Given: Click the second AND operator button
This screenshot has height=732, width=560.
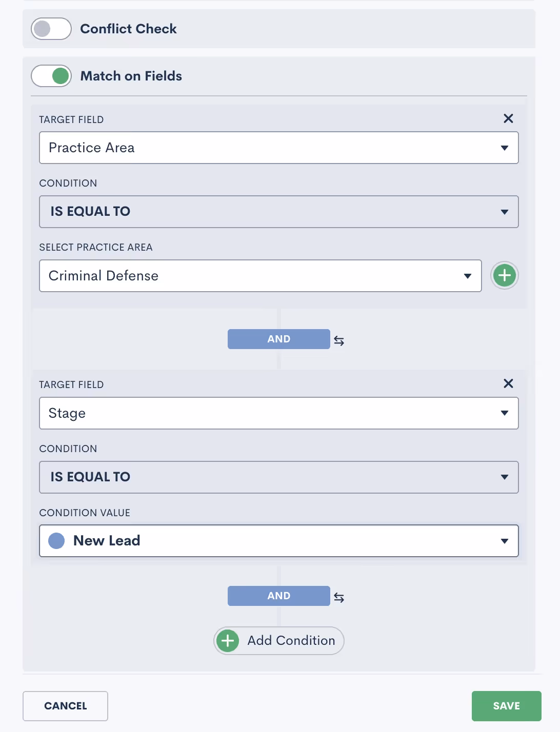Looking at the screenshot, I should pos(278,596).
